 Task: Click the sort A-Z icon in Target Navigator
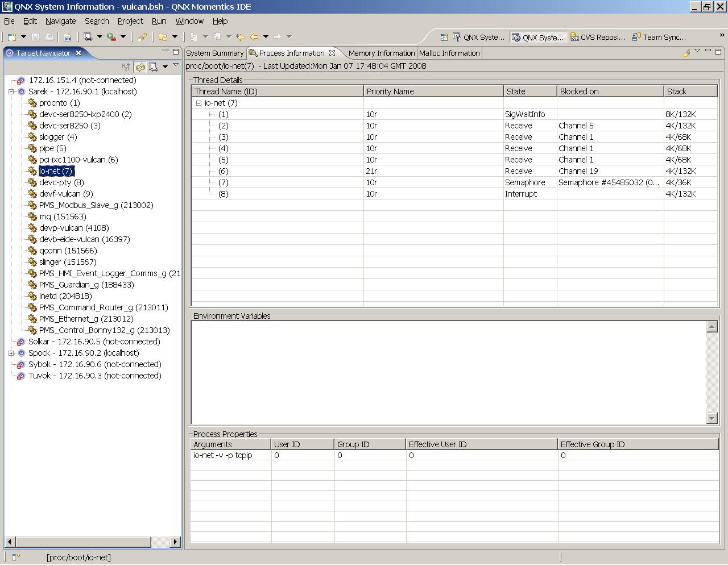pos(126,66)
